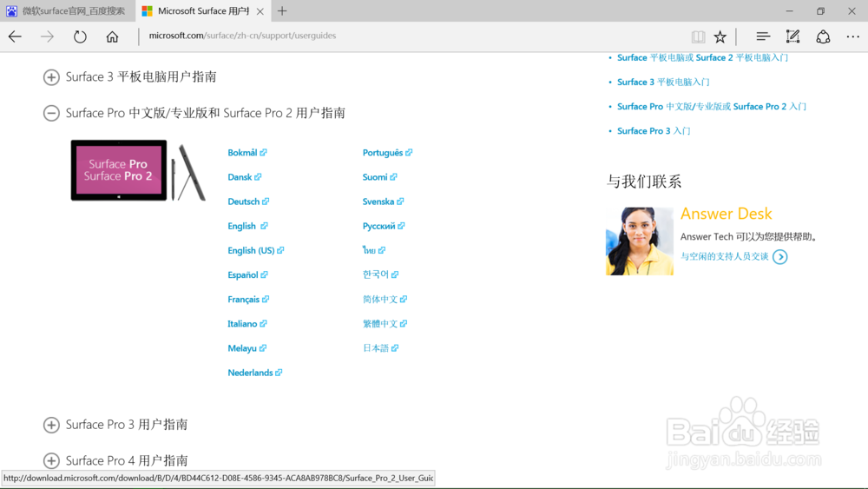Open the Nederlands user guide link

[254, 373]
